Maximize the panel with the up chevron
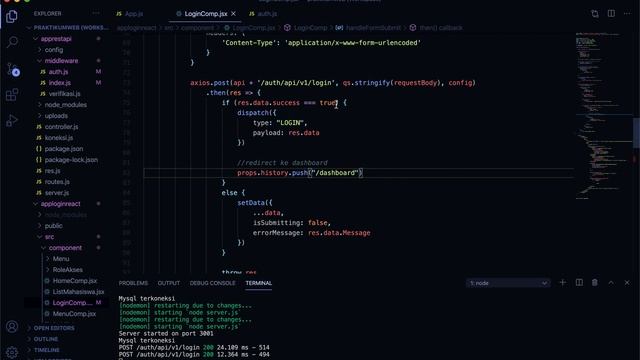 [611, 282]
